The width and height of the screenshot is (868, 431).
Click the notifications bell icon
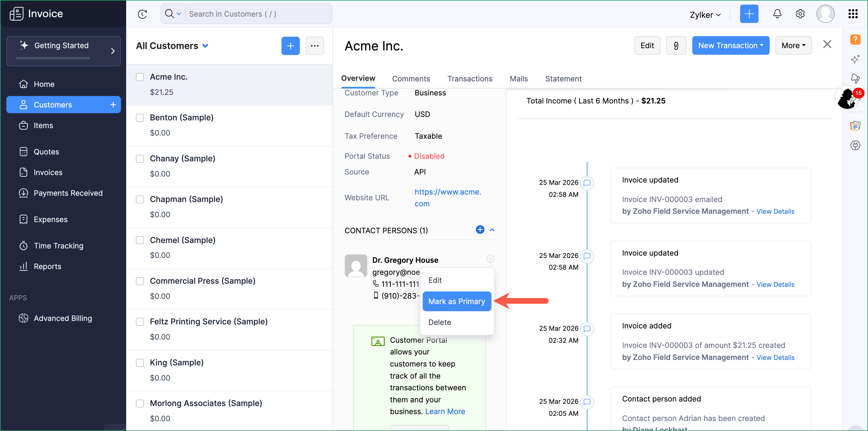coord(777,14)
